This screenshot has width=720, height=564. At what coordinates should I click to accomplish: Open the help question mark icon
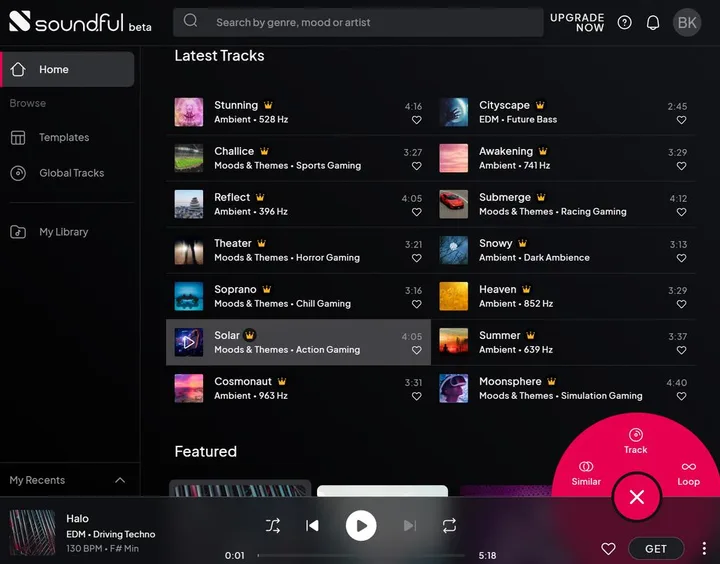624,22
